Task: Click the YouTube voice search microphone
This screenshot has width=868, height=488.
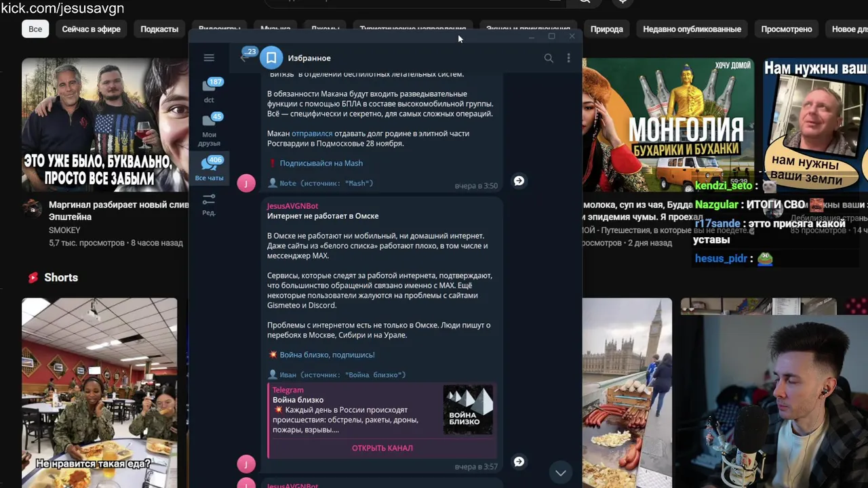Action: point(623,2)
